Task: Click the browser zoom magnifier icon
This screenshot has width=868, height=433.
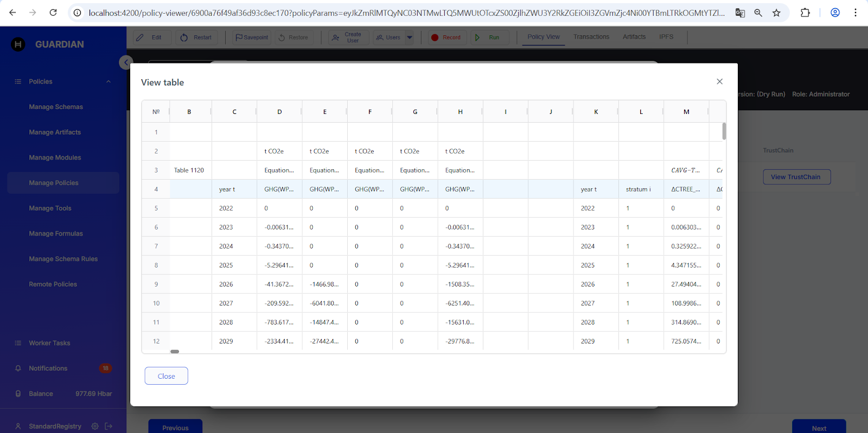Action: 758,12
